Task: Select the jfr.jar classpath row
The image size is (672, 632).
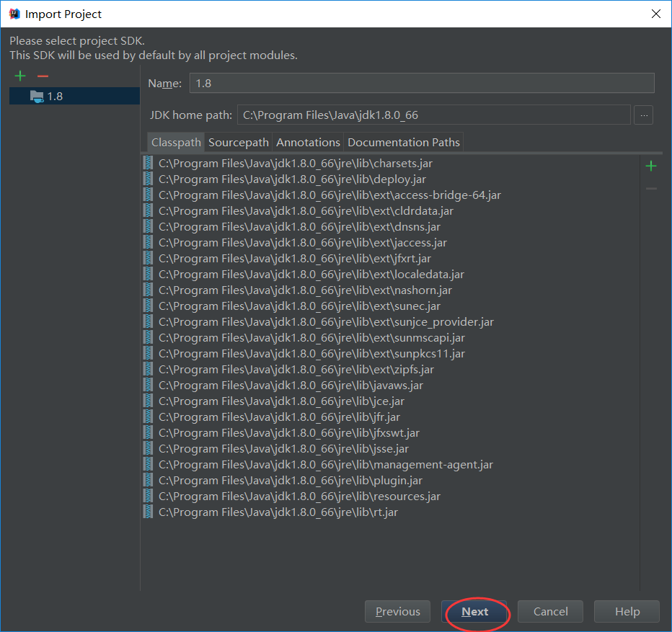Action: tap(391, 417)
